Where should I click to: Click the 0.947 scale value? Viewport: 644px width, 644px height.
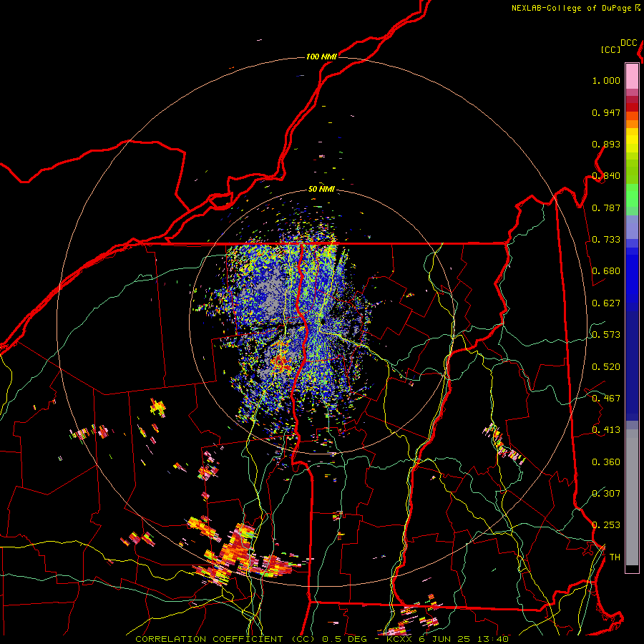[606, 112]
